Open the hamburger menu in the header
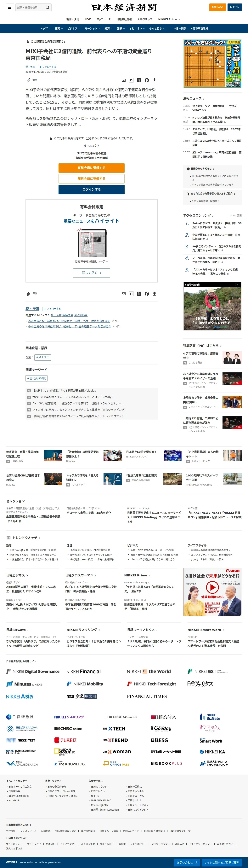Screen dimensions: 248x868 pyautogui.click(x=10, y=7)
